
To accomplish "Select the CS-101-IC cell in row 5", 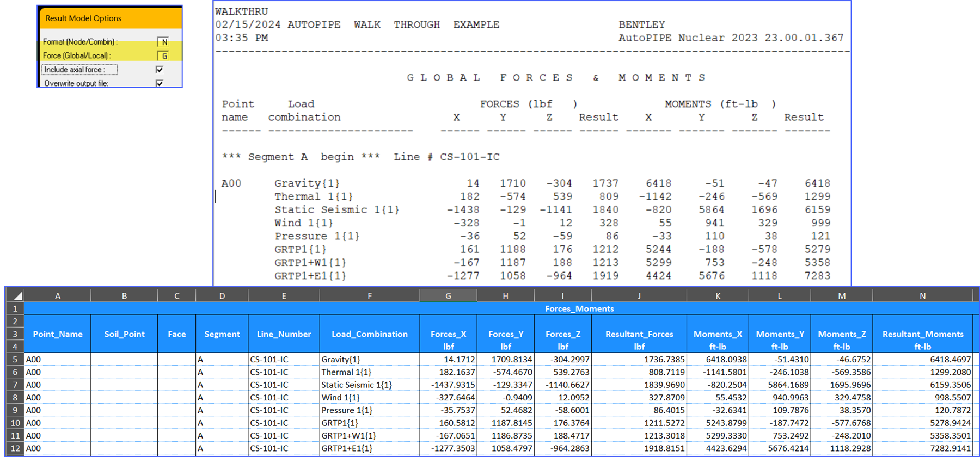I will coord(284,360).
